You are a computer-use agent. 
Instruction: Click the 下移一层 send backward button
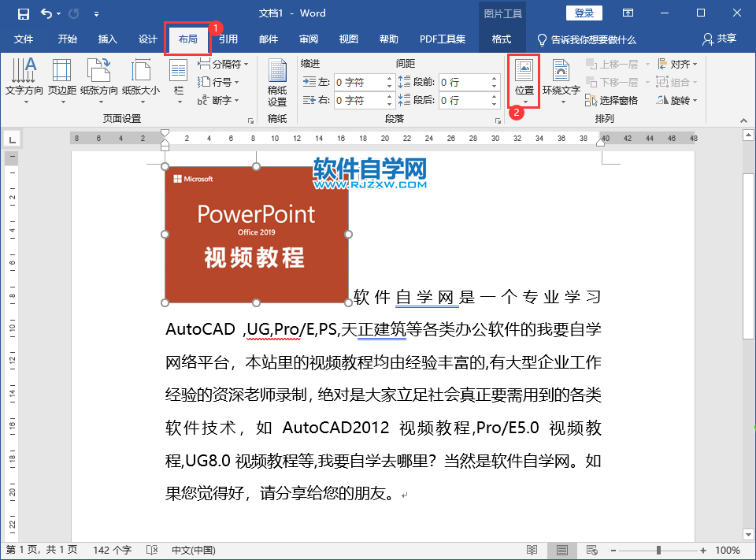point(613,82)
